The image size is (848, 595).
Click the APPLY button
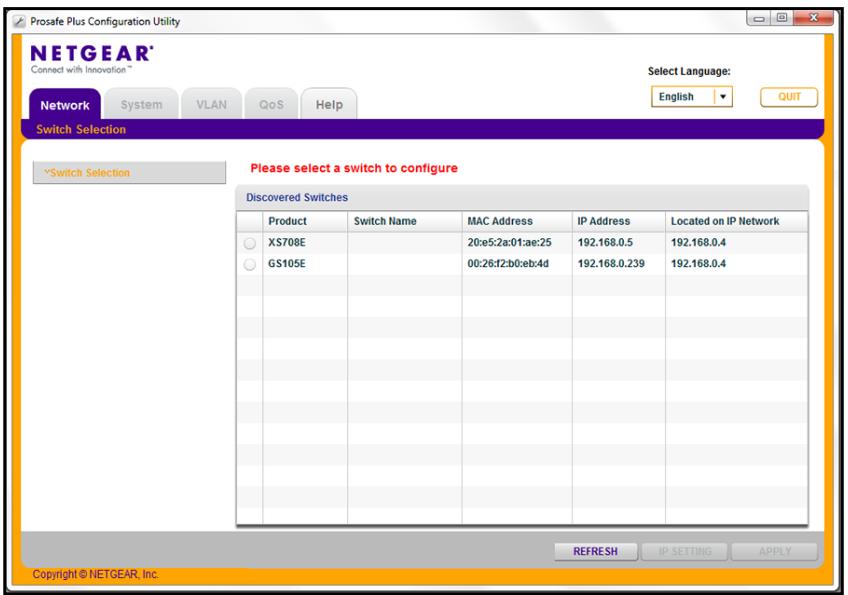coord(774,551)
